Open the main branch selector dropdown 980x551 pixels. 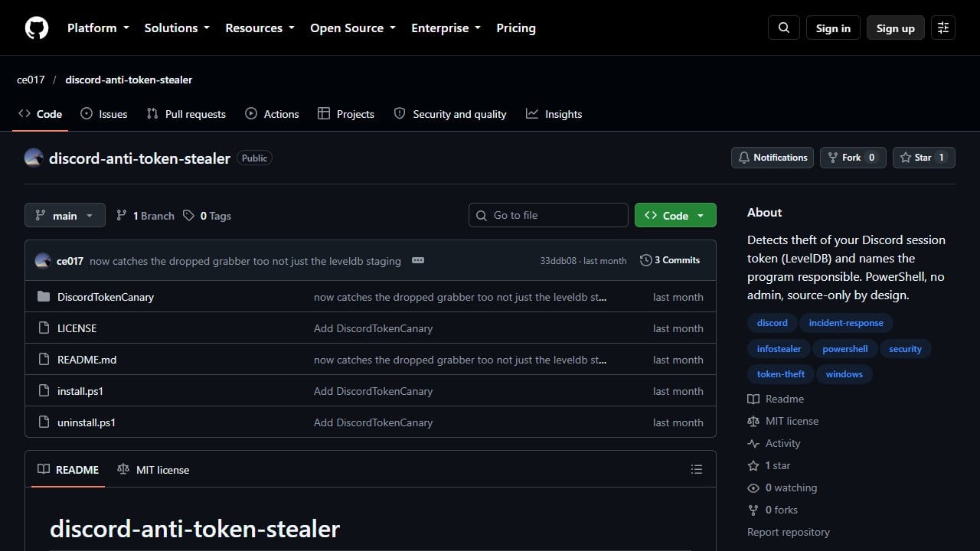coord(64,216)
